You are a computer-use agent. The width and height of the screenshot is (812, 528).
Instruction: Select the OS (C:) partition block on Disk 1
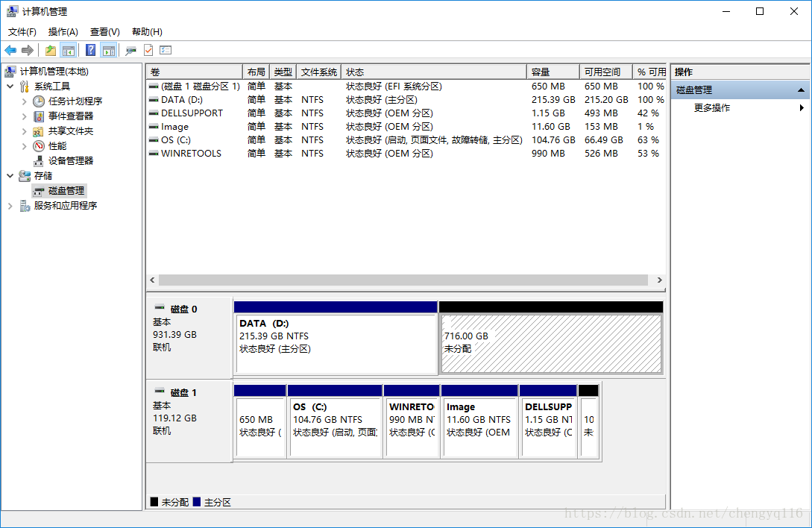point(335,421)
